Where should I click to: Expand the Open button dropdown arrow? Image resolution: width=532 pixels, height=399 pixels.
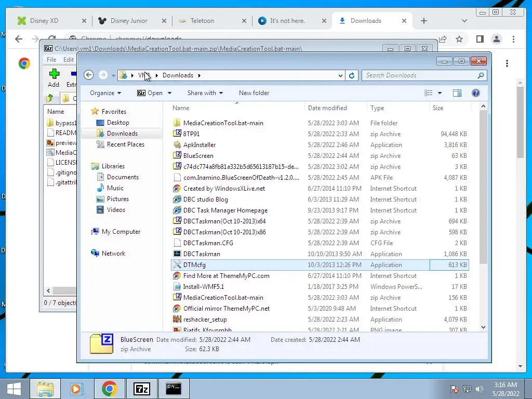tap(170, 93)
